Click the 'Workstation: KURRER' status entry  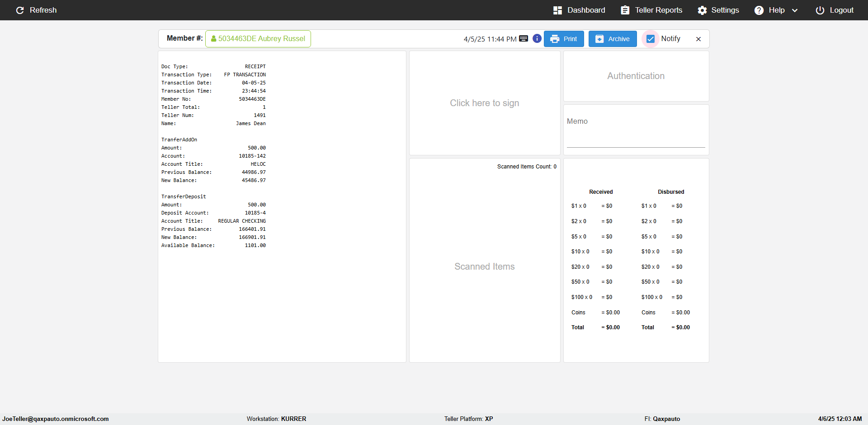[x=276, y=419]
